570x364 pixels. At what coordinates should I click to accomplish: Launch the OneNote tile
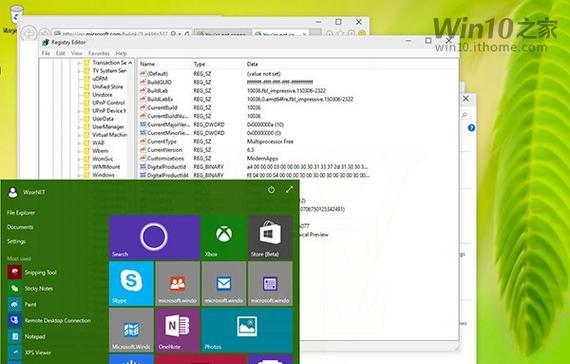(x=177, y=330)
